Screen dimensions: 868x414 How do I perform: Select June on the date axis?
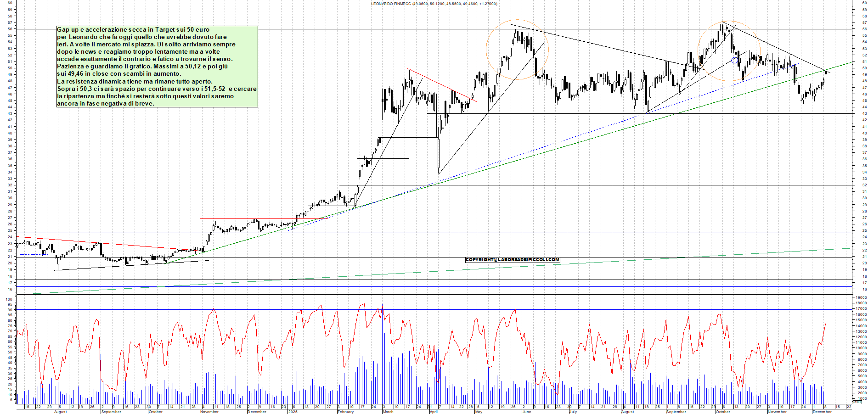[526, 412]
